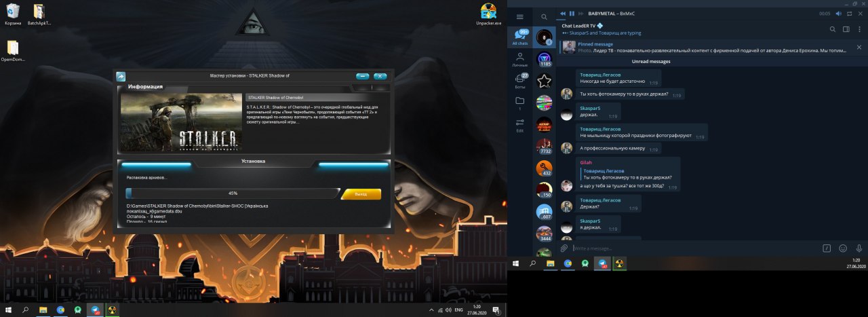Click the system volume tray icon
Screen dimensions: 868x317
click(448, 310)
